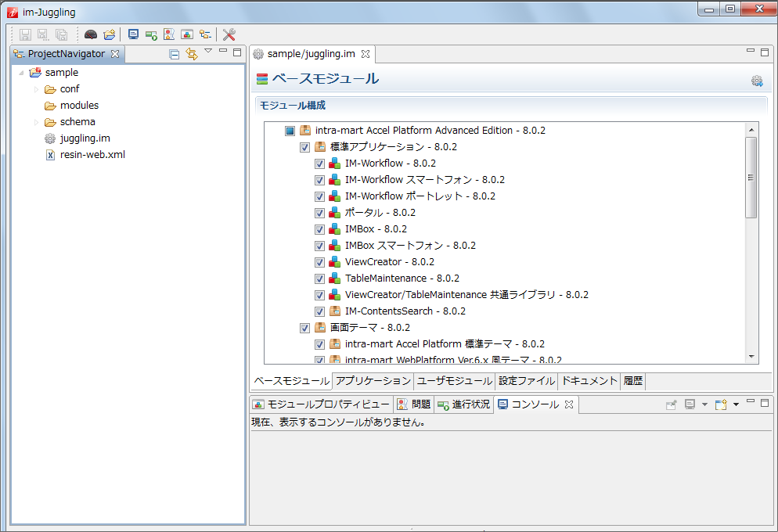Uncheck the IM-Workflow ポートレット checkbox
Screen dimensions: 778x532
(319, 196)
